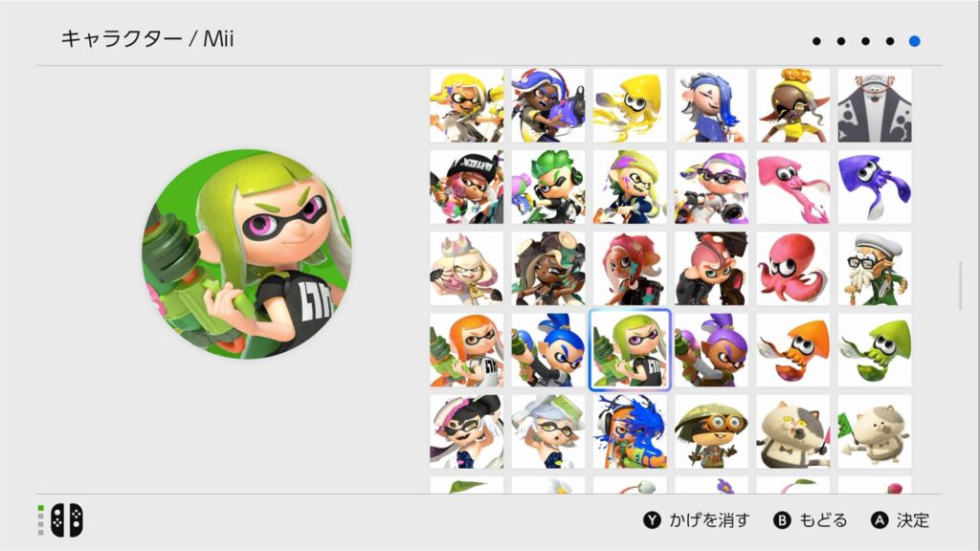980x551 pixels.
Task: Select small white cat holding green flag
Action: click(875, 431)
